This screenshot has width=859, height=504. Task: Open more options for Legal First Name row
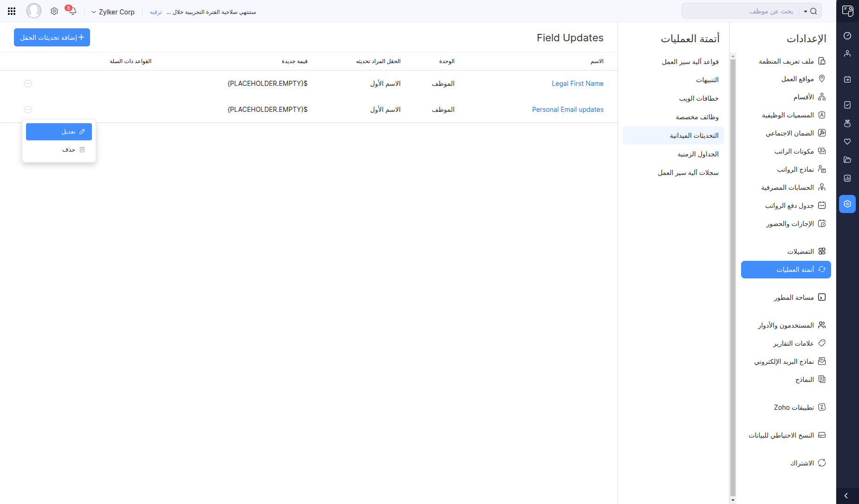[x=28, y=84]
